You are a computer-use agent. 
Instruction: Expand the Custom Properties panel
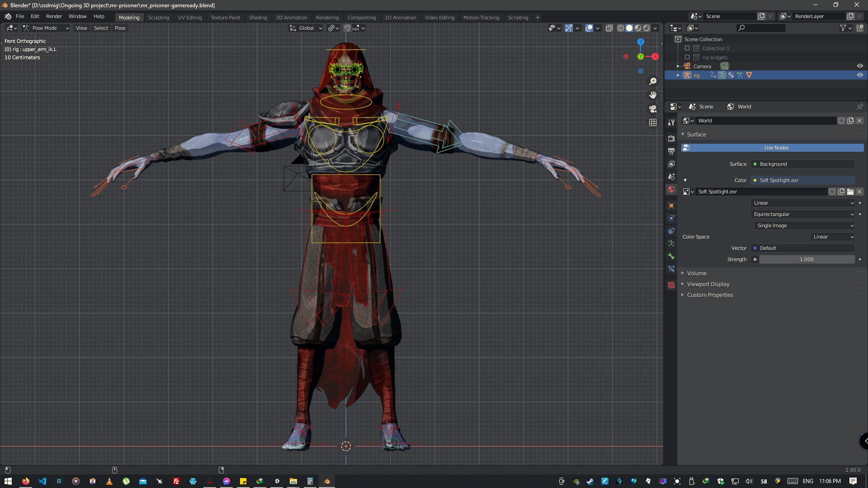[710, 295]
